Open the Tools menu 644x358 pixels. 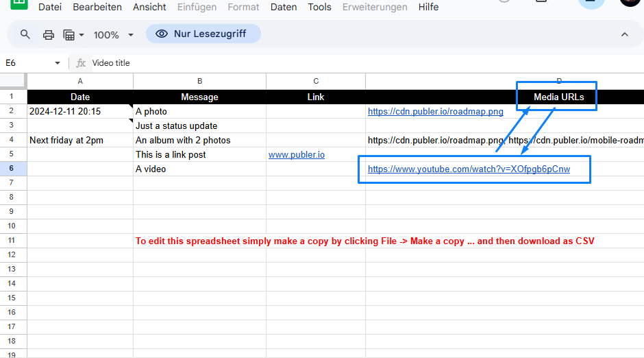pyautogui.click(x=319, y=7)
